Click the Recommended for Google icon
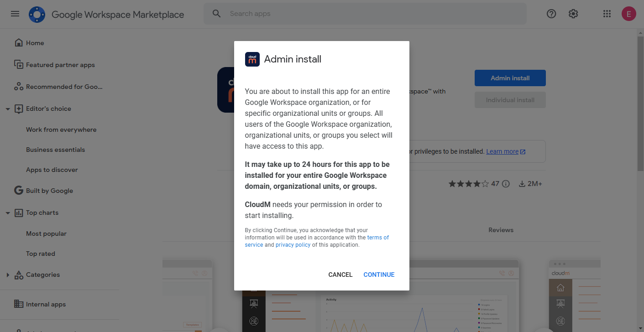The height and width of the screenshot is (332, 644). [19, 87]
